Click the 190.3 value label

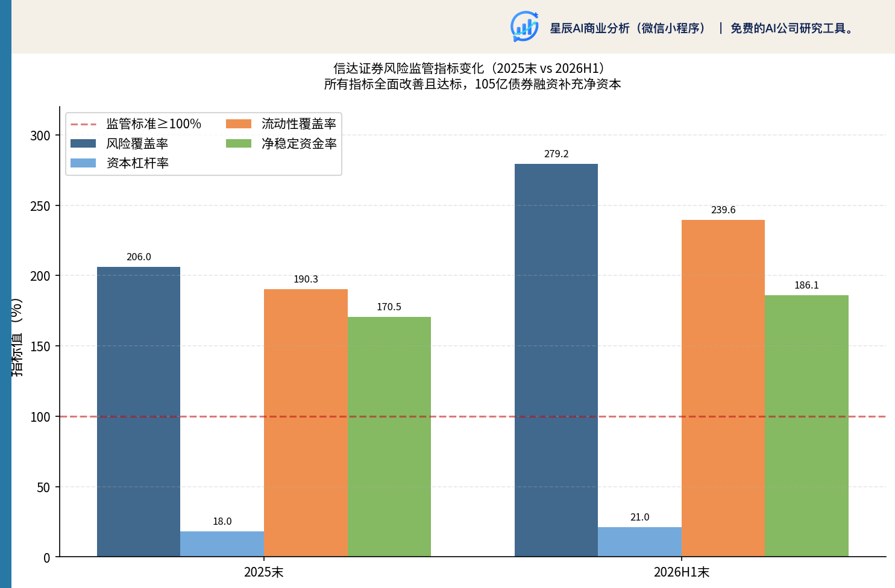tap(306, 280)
